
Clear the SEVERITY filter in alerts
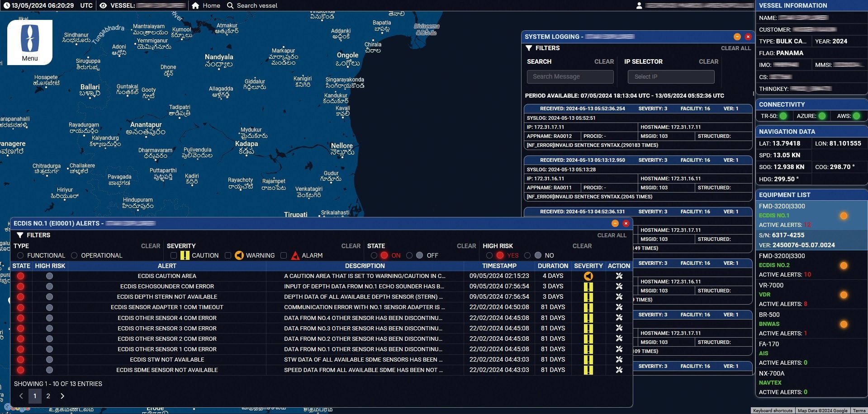351,246
